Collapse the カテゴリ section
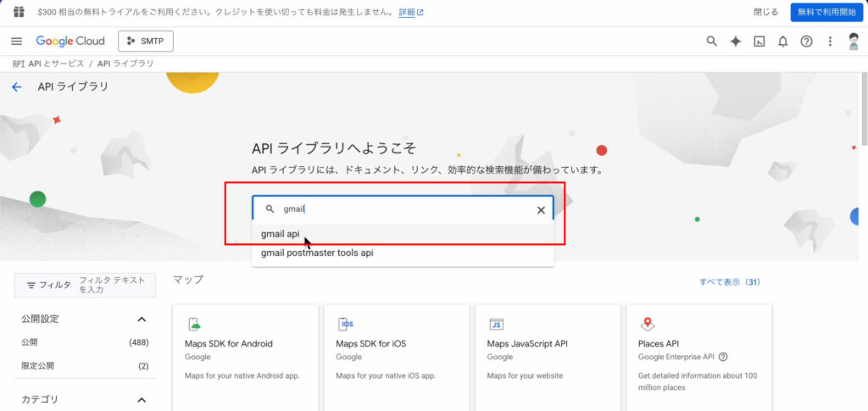 142,399
